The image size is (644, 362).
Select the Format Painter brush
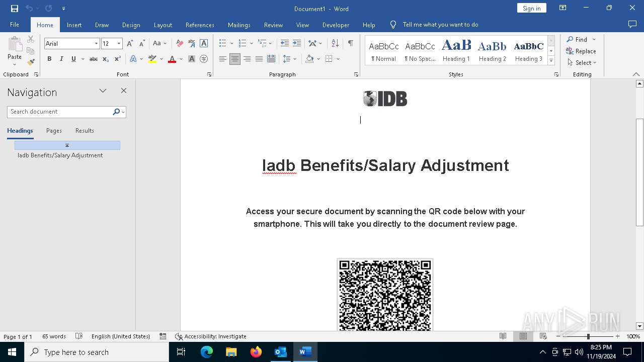(x=31, y=62)
